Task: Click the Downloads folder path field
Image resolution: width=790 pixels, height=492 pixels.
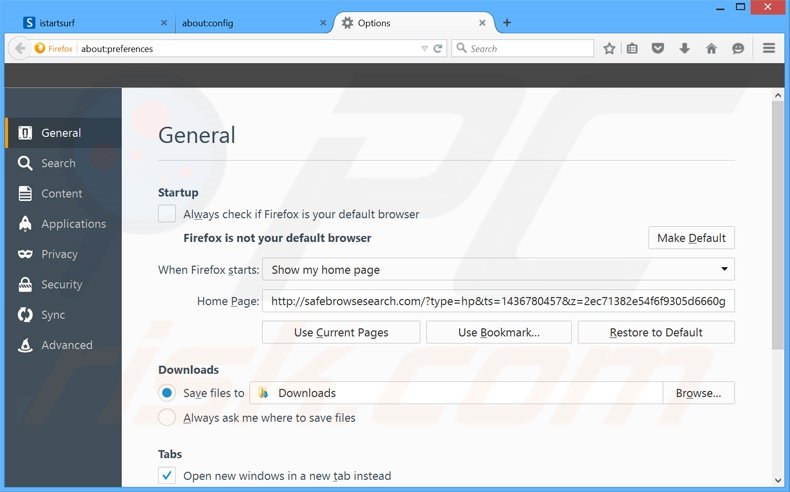Action: [x=456, y=393]
